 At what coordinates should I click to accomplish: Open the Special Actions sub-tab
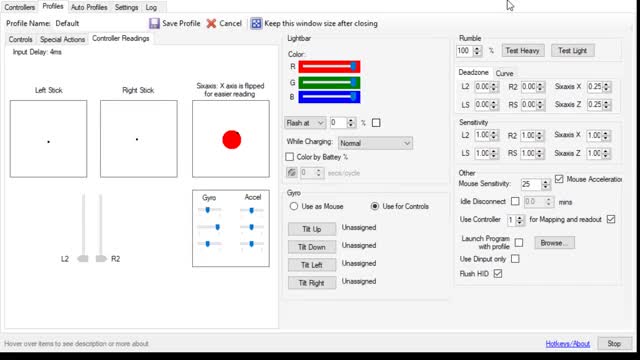point(62,39)
